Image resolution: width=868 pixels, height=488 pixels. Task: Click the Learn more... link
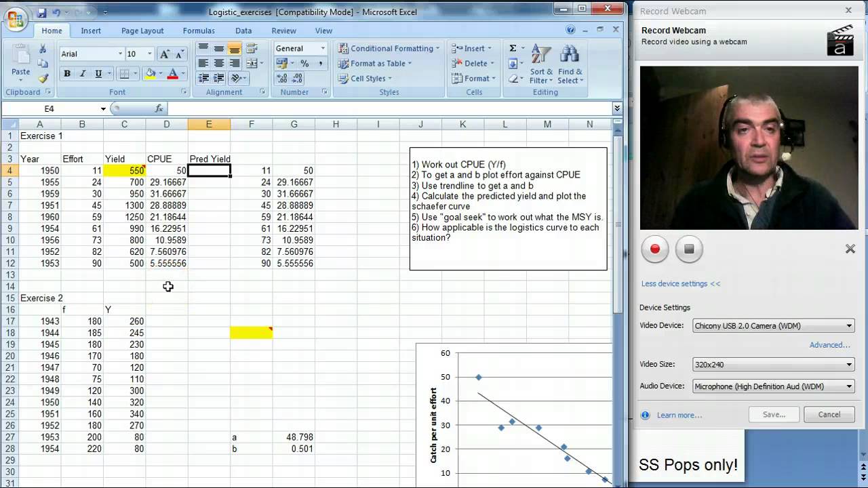coord(679,415)
